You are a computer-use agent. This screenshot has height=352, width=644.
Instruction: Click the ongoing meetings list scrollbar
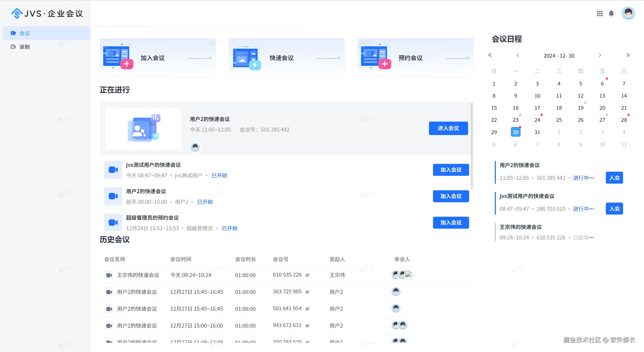472,146
